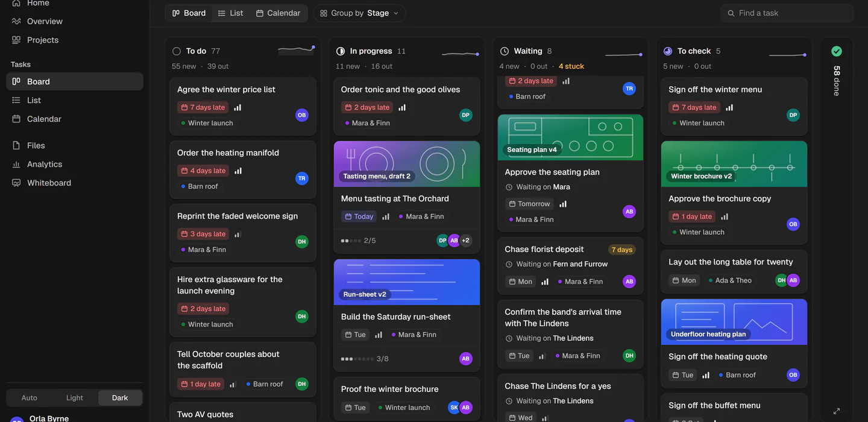Click the Waiting clock column icon
The image size is (868, 422).
click(505, 51)
